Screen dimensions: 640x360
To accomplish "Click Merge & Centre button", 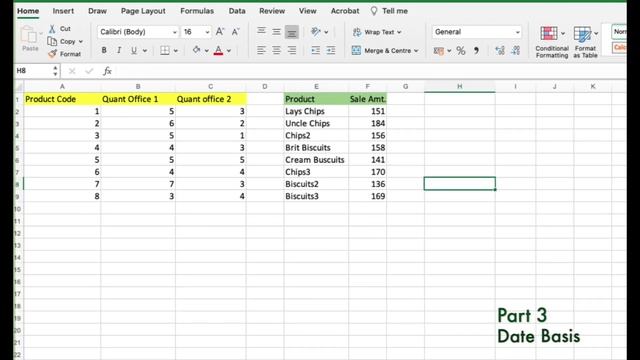I will coord(385,51).
